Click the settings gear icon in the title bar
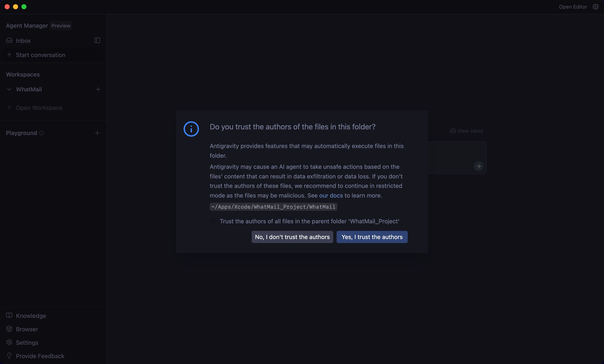Viewport: 604px width, 364px height. (x=595, y=7)
